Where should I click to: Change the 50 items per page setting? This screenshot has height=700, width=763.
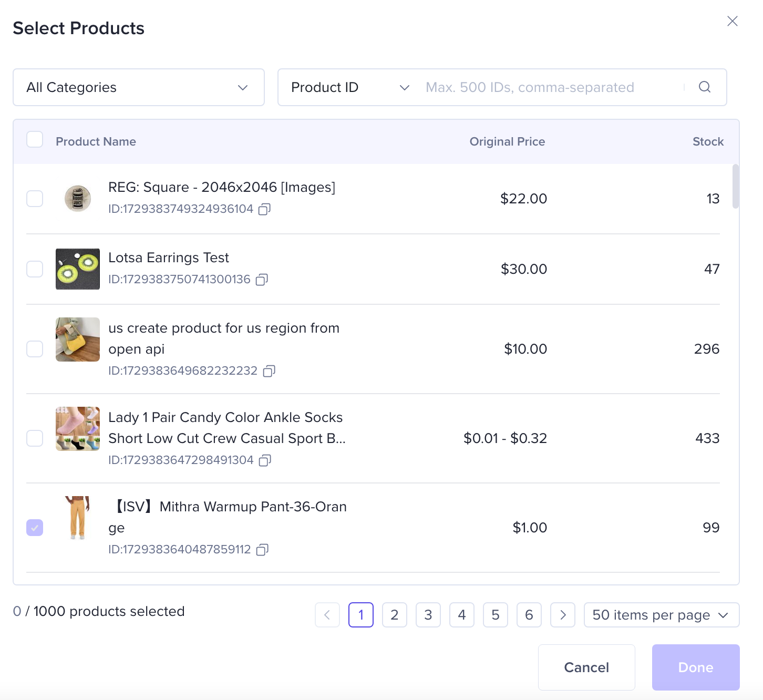click(661, 615)
